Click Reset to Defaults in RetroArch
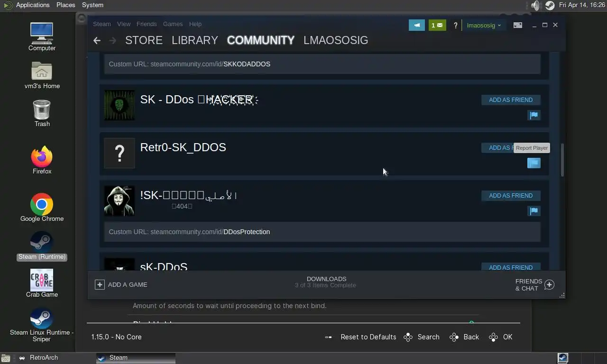Image resolution: width=607 pixels, height=364 pixels. pyautogui.click(x=368, y=337)
